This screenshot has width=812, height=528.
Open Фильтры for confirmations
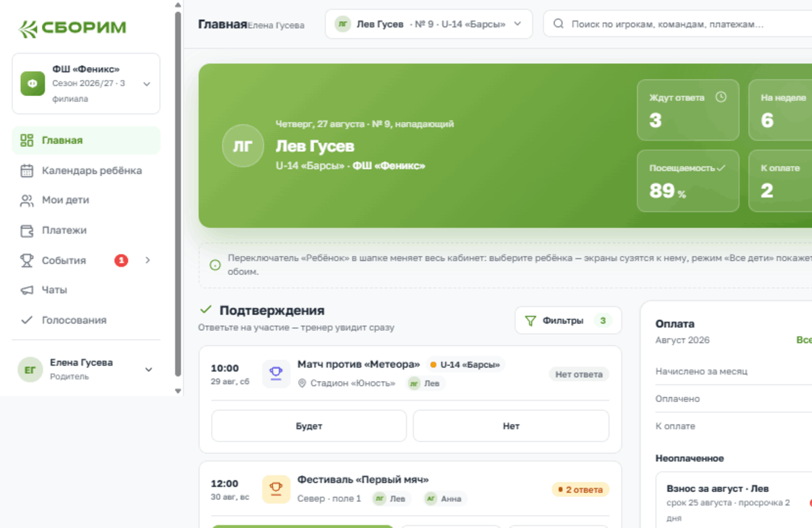click(568, 320)
